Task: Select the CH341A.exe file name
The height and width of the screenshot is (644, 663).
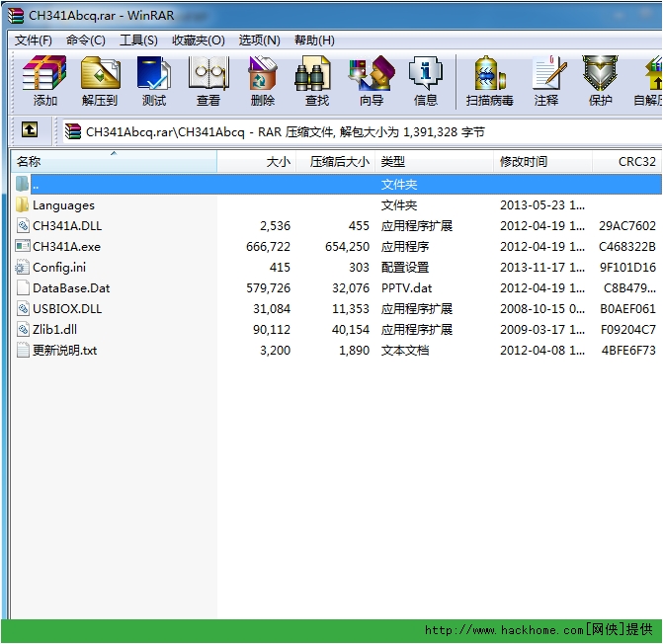Action: pos(66,246)
